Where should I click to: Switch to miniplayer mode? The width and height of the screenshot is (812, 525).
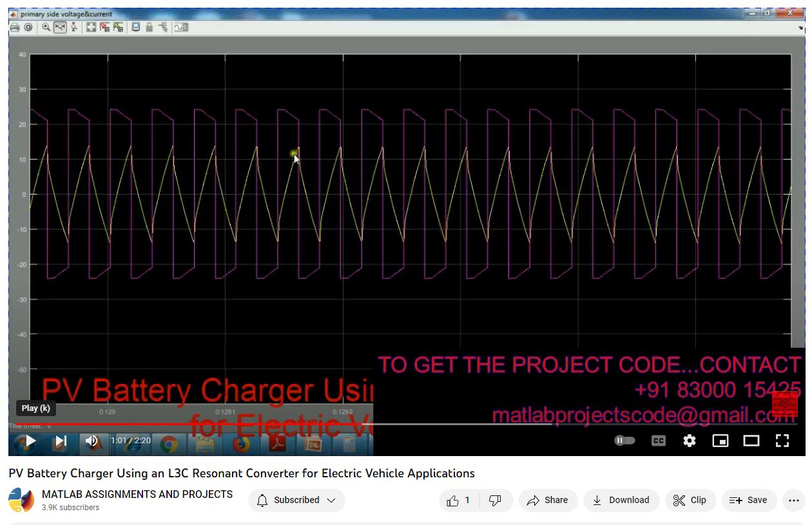coord(720,441)
